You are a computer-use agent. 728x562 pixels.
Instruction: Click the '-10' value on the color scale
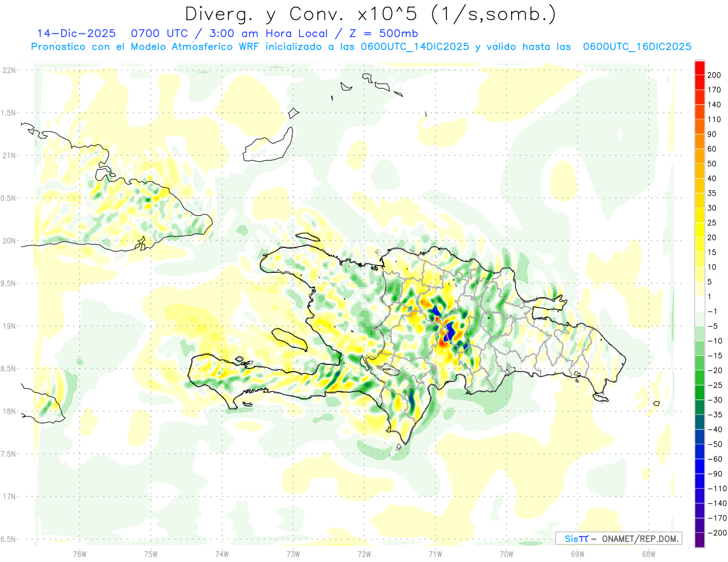click(715, 341)
